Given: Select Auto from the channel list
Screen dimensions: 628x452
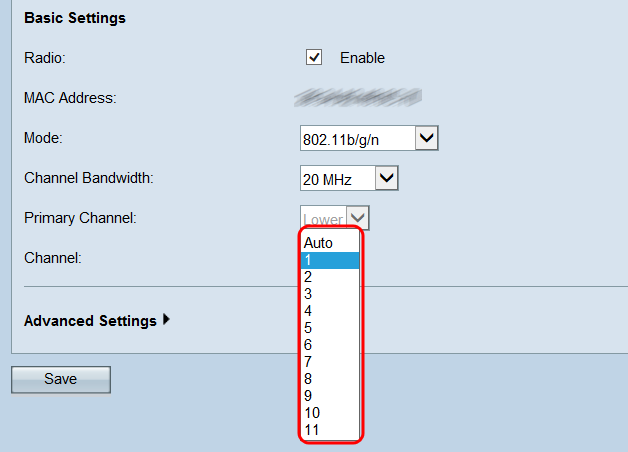Looking at the screenshot, I should click(330, 243).
